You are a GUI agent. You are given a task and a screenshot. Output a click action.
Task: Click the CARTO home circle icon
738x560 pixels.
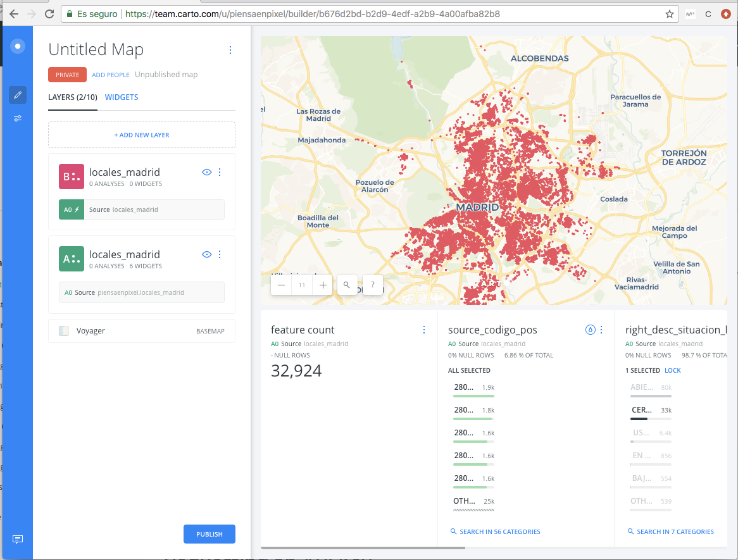[x=18, y=46]
